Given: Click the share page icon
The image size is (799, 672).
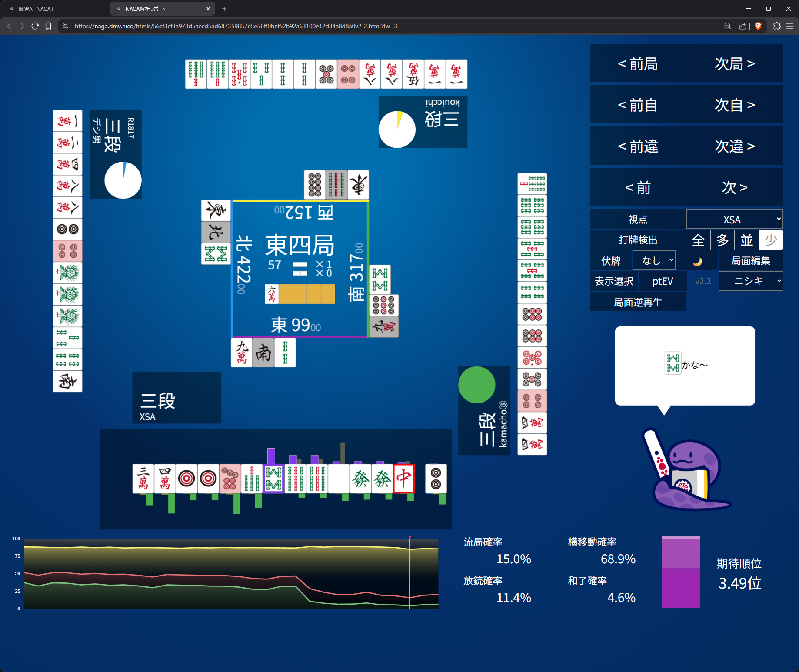Looking at the screenshot, I should (x=742, y=26).
